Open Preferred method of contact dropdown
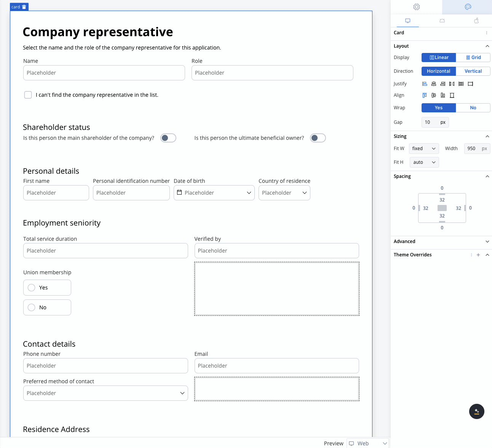492x448 pixels. pos(105,393)
